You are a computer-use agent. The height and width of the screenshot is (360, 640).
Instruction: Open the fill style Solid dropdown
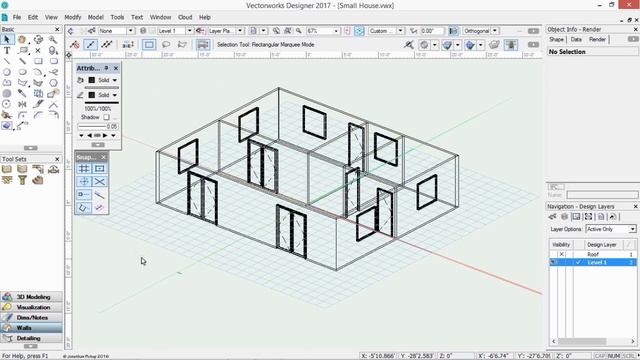108,80
